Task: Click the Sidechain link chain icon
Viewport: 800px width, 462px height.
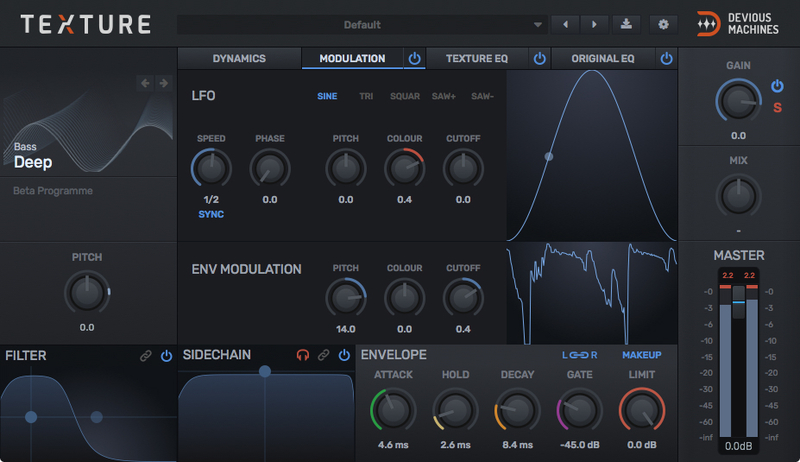Action: 323,355
